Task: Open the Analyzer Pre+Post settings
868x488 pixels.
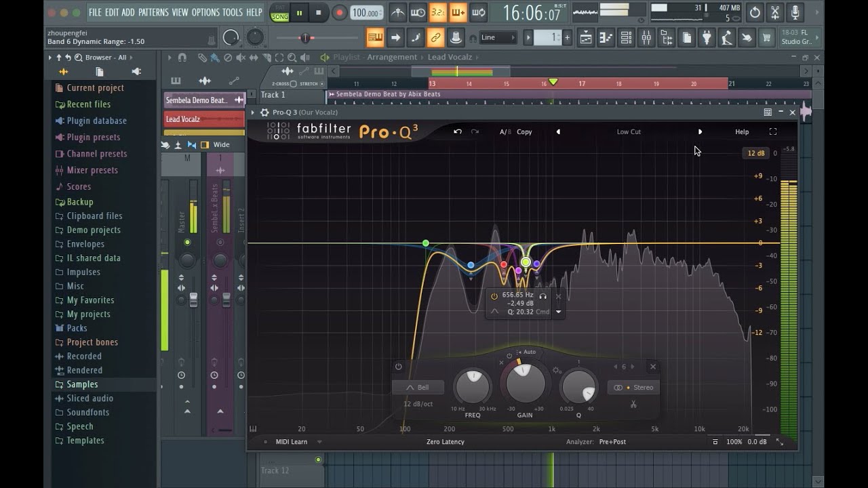Action: pyautogui.click(x=612, y=442)
